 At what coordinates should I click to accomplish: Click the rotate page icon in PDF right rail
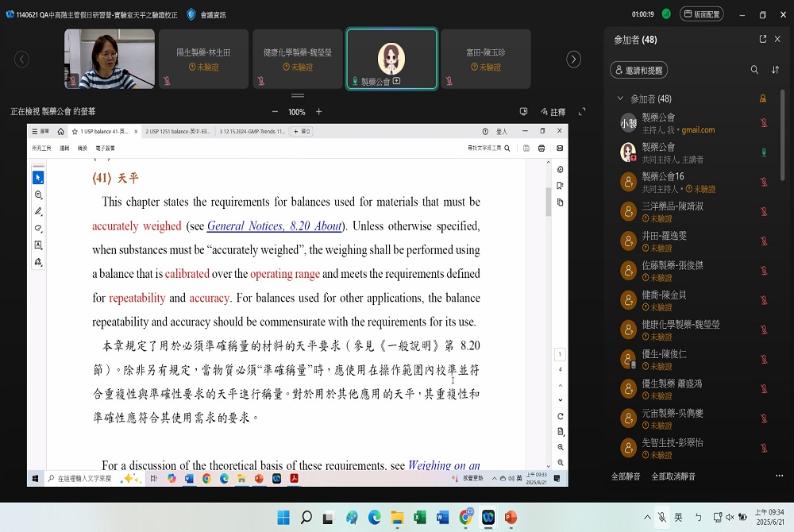point(560,416)
